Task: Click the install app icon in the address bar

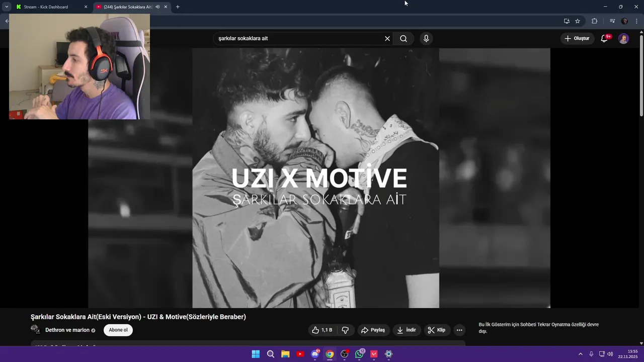Action: [567, 21]
